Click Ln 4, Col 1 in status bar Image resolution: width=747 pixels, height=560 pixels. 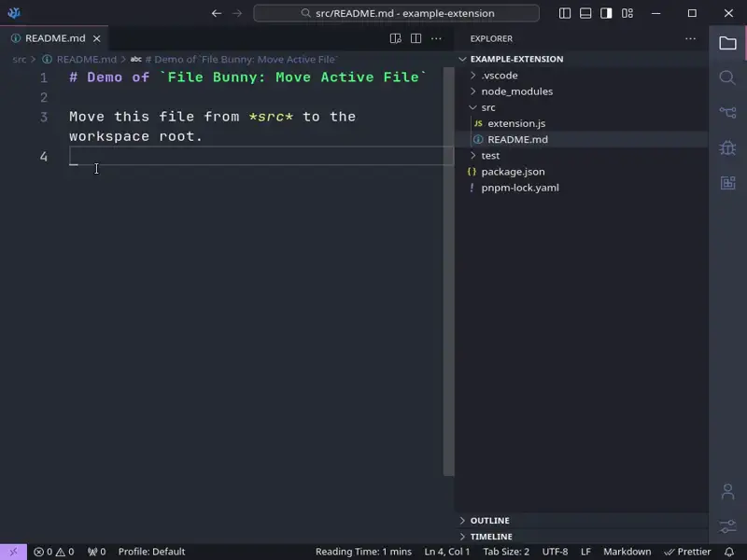pos(447,552)
